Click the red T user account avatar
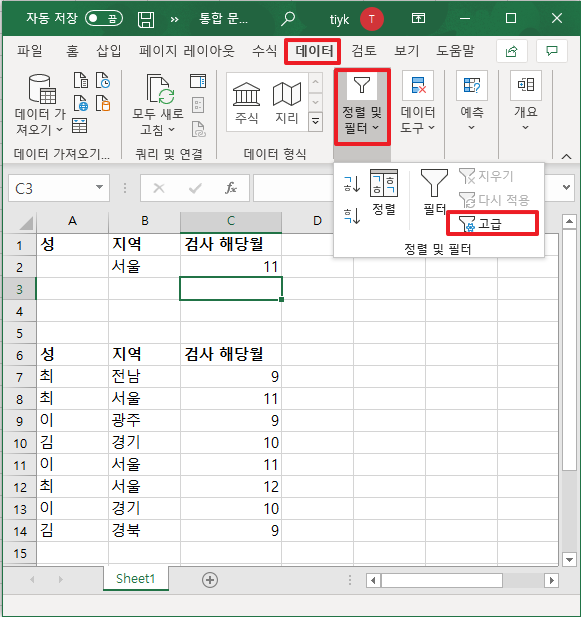This screenshot has height=617, width=581. [x=372, y=18]
